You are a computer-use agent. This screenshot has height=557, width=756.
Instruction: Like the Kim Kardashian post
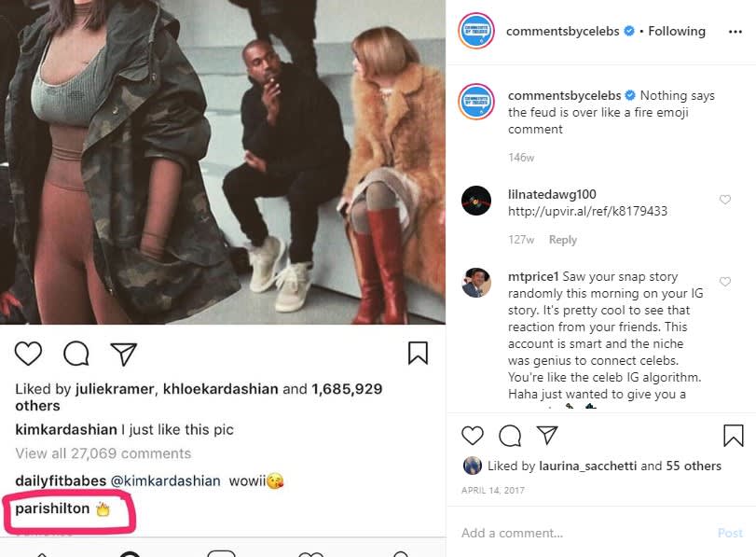pyautogui.click(x=28, y=354)
